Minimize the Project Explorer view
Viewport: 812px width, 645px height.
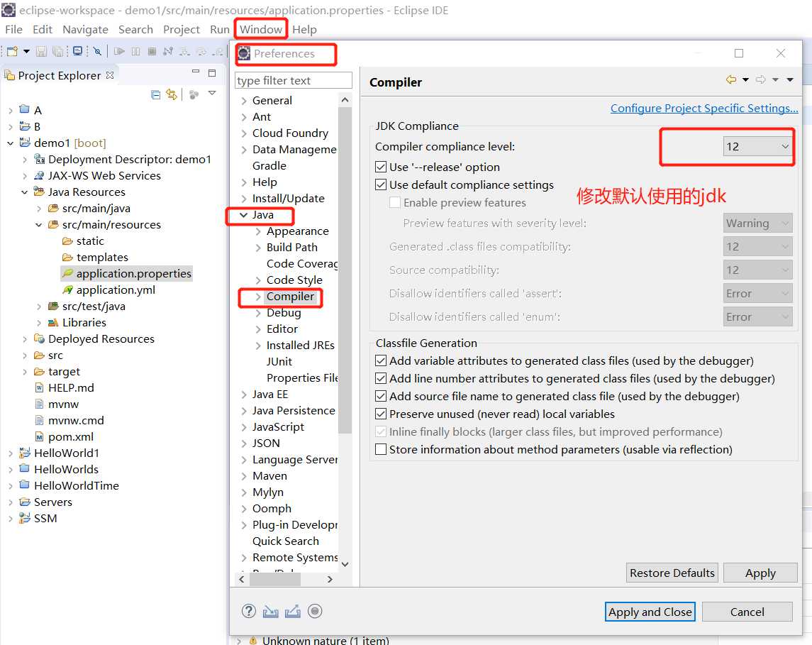[x=196, y=72]
